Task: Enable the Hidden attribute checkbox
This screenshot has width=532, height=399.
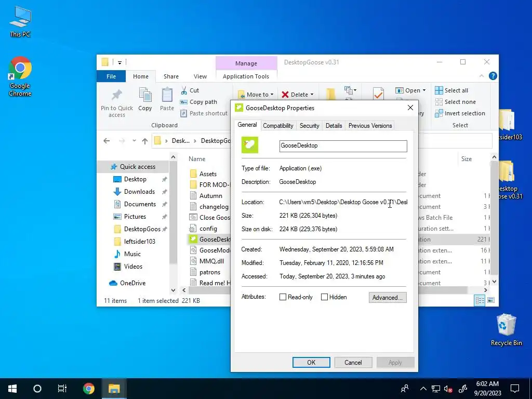Action: tap(324, 297)
